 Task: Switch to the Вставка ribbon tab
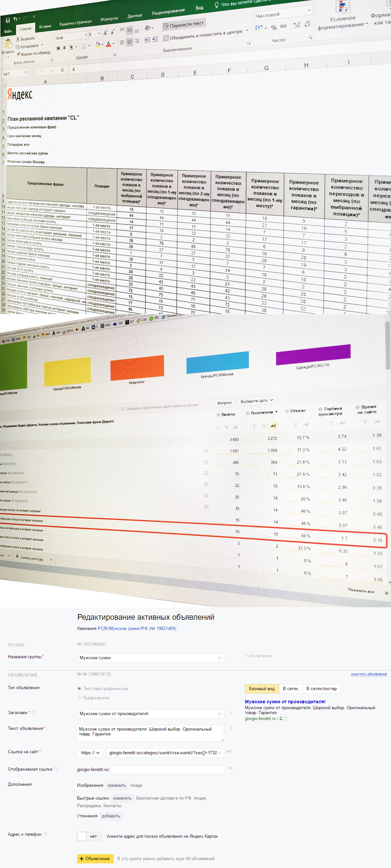[x=45, y=27]
